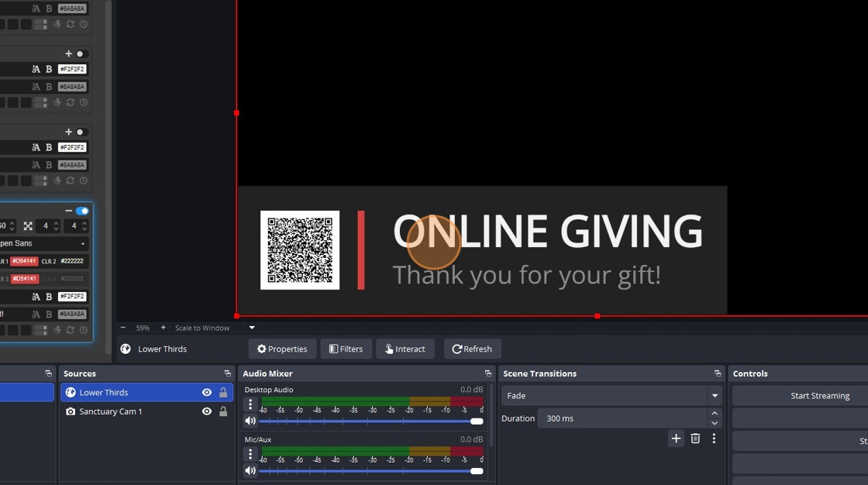Zoom in the preview beside 59%

164,328
